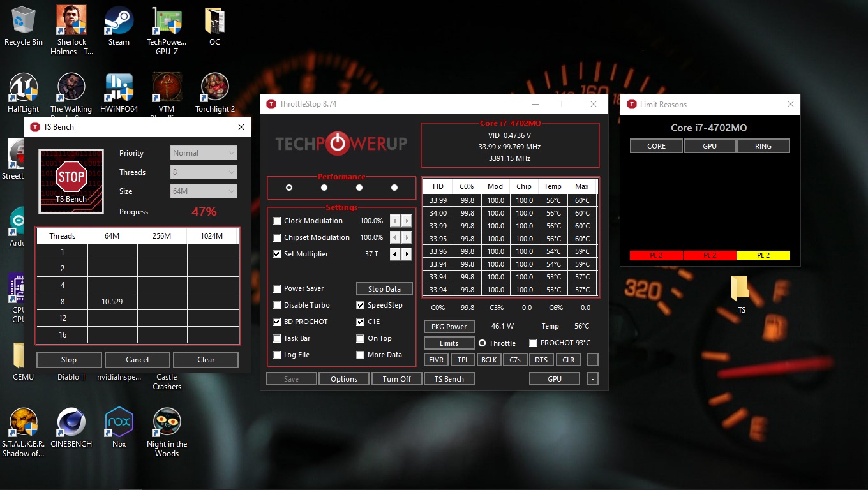This screenshot has width=868, height=490.
Task: Select the Night in the Woods shortcut
Action: [167, 433]
